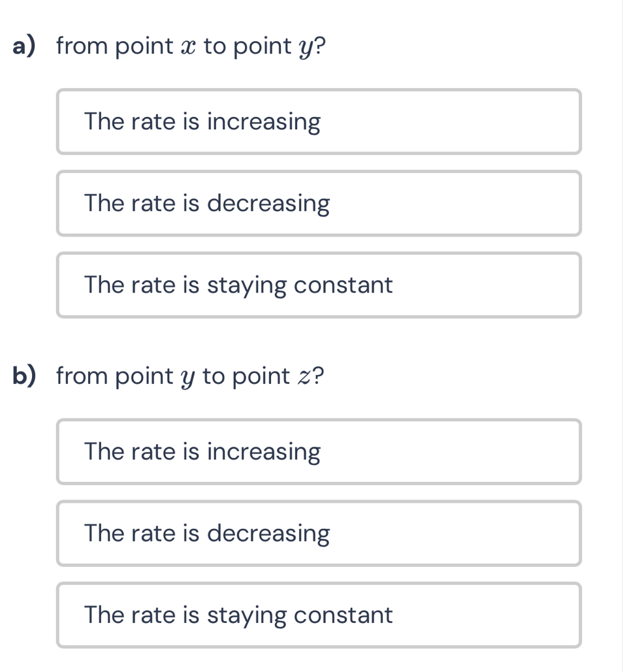Click the word "increasing" in part a's first option
The height and width of the screenshot is (672, 623).
[264, 123]
